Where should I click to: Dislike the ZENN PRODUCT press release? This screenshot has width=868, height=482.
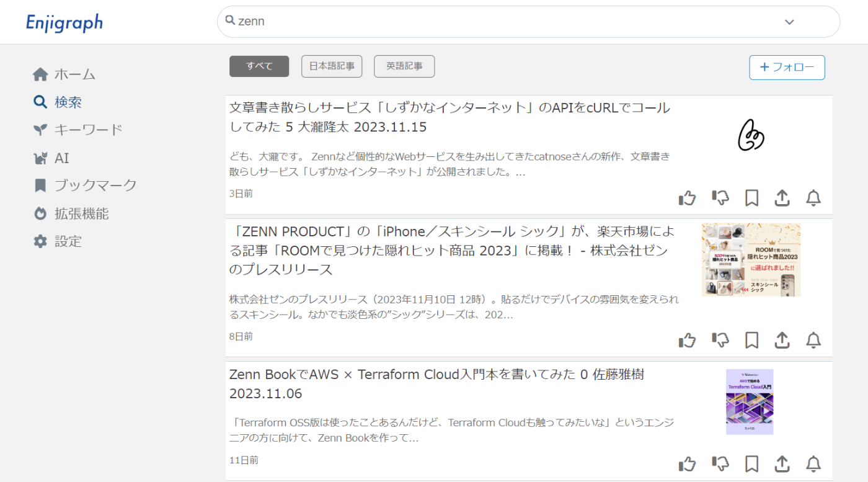(x=720, y=340)
